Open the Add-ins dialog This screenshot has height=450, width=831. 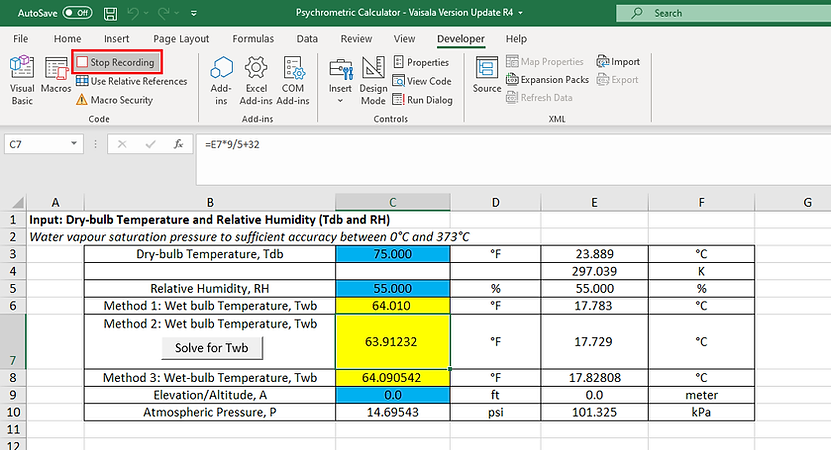pyautogui.click(x=221, y=80)
